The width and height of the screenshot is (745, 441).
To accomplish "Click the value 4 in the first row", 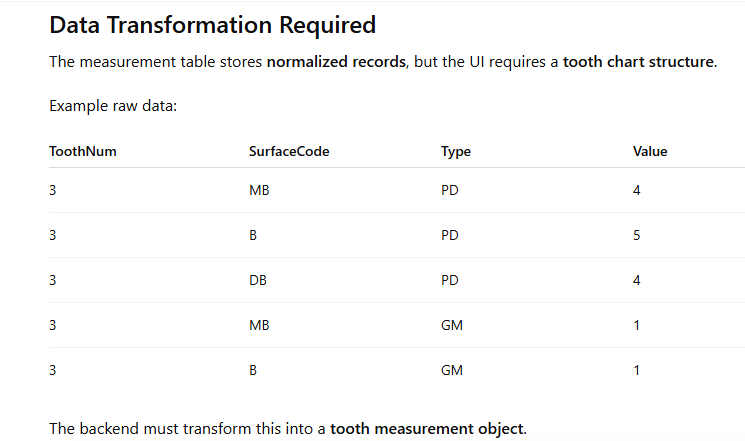I will pos(637,190).
